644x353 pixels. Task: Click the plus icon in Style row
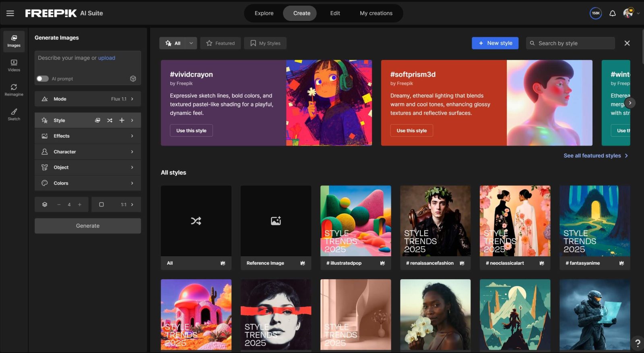click(x=122, y=120)
